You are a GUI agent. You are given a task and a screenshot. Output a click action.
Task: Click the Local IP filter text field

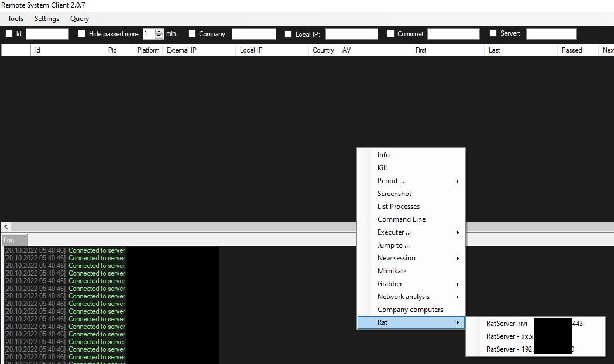point(351,34)
